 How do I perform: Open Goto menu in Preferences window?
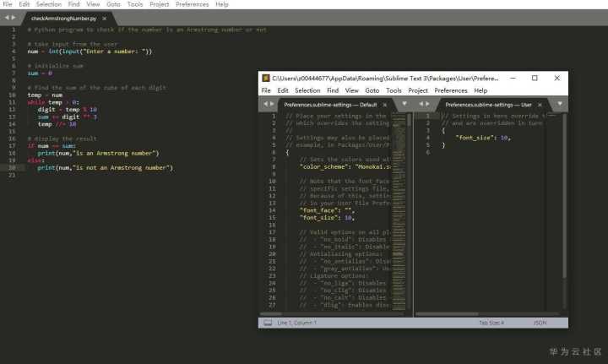[372, 90]
